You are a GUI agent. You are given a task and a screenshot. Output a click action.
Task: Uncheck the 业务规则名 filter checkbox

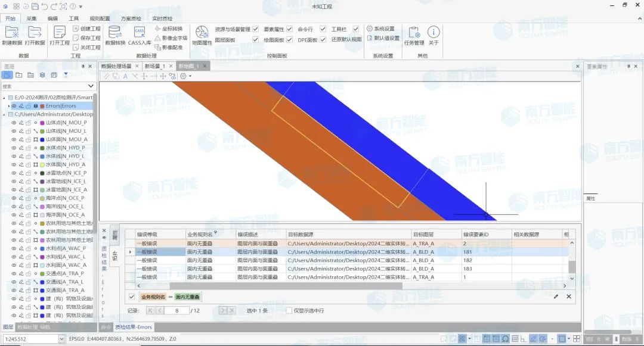132,297
